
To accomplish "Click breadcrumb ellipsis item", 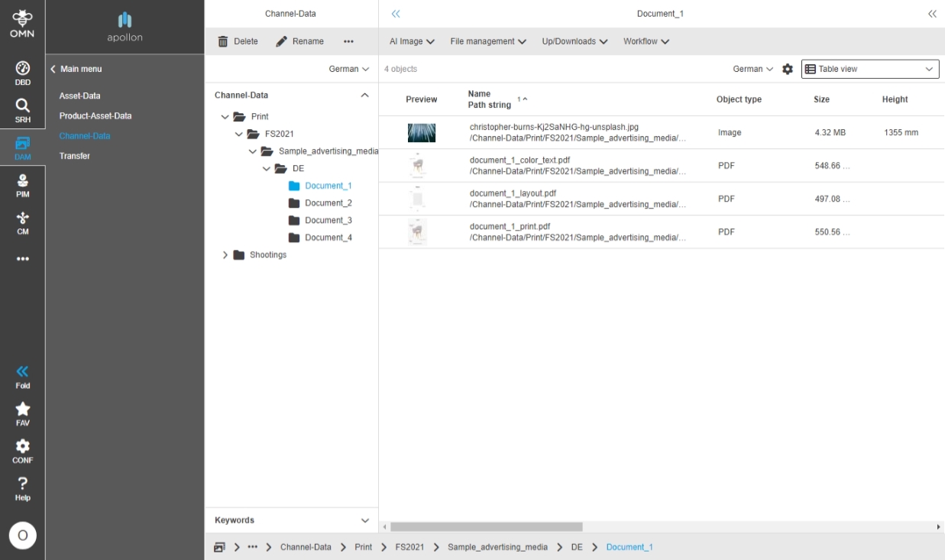I will pos(252,547).
